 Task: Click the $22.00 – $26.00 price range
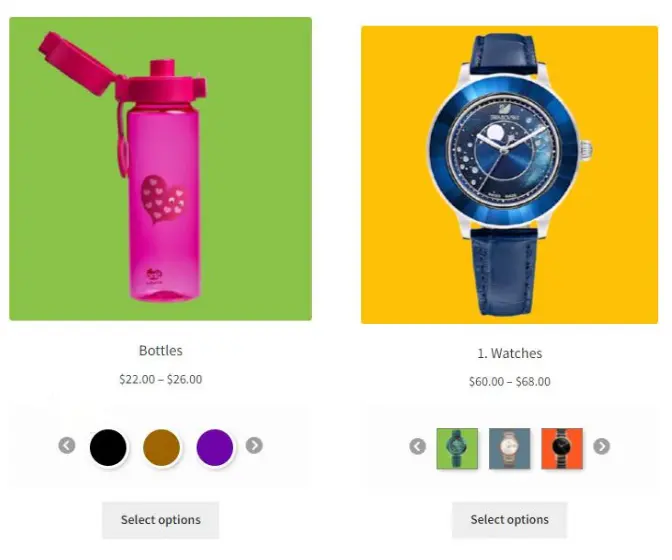161,379
